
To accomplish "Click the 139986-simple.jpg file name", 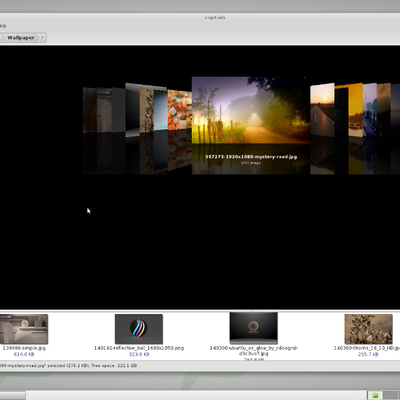I will click(24, 348).
